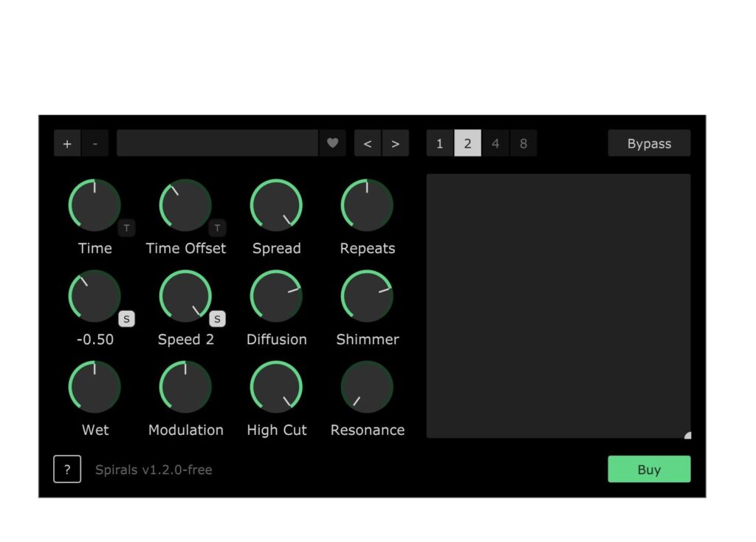
Task: Switch to delay division '8'
Action: 523,143
